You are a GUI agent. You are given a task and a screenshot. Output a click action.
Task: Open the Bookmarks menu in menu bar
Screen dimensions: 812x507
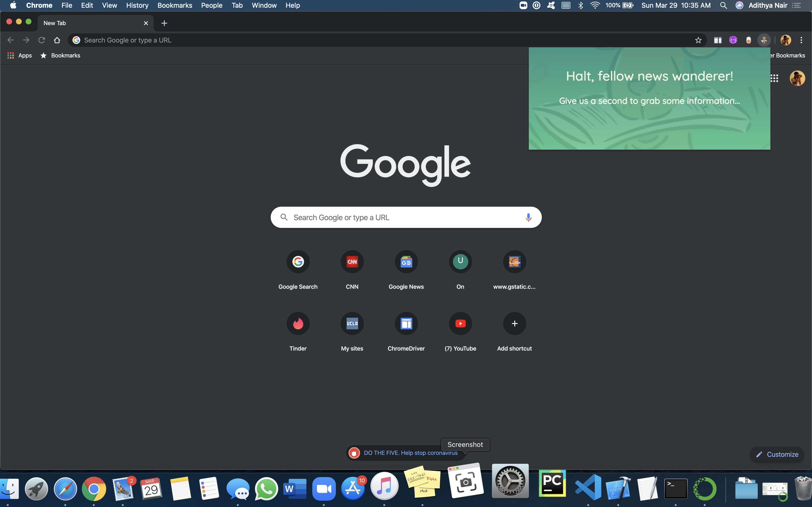(174, 5)
